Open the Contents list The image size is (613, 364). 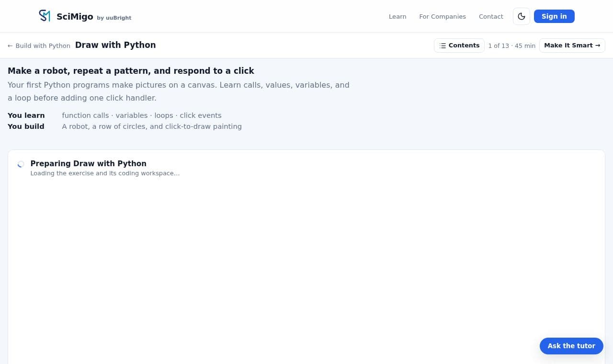[x=459, y=45]
